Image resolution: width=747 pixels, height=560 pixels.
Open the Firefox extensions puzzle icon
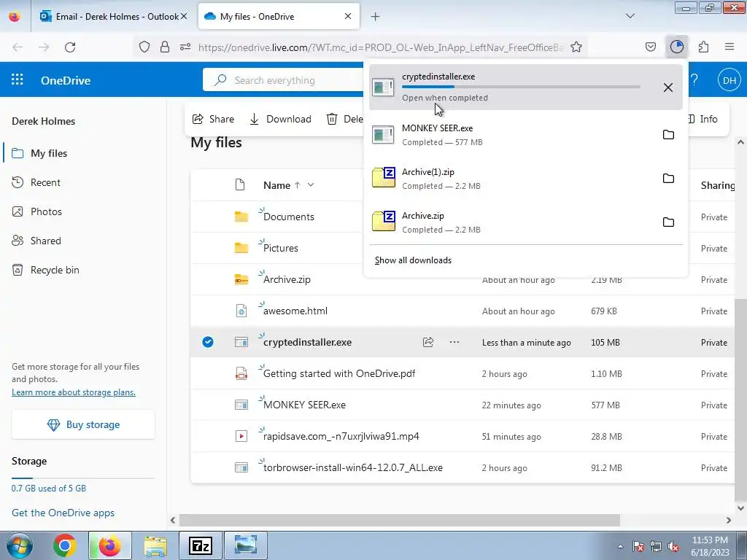point(703,47)
